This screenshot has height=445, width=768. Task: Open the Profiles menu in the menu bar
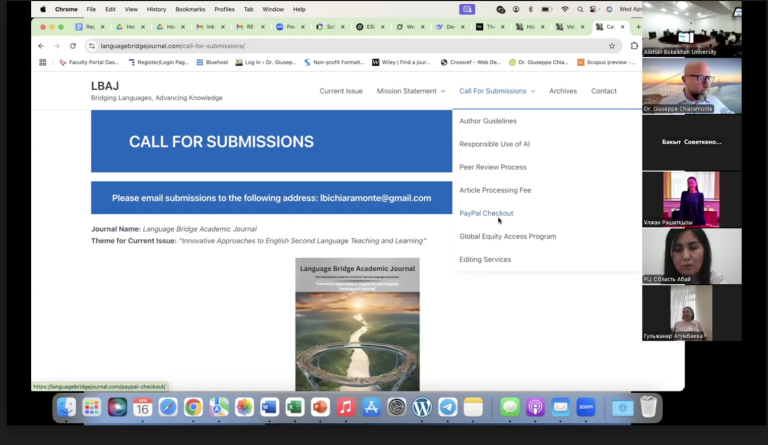coord(224,9)
